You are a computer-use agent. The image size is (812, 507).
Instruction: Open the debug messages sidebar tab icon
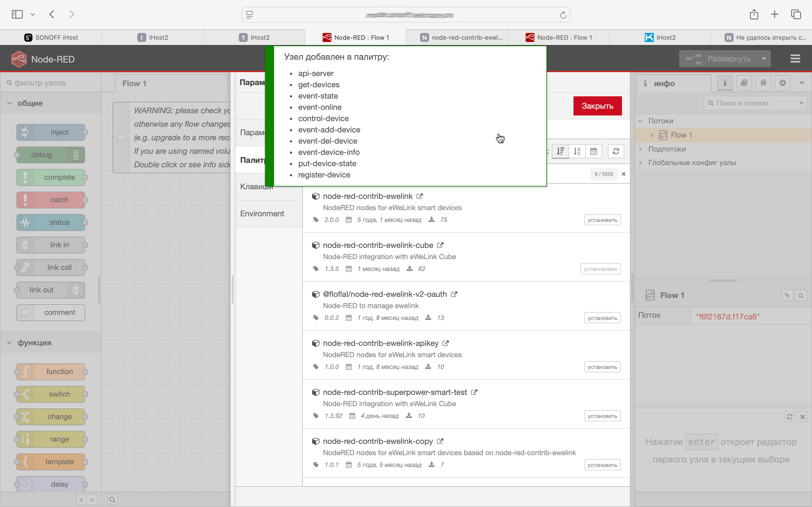(x=763, y=83)
